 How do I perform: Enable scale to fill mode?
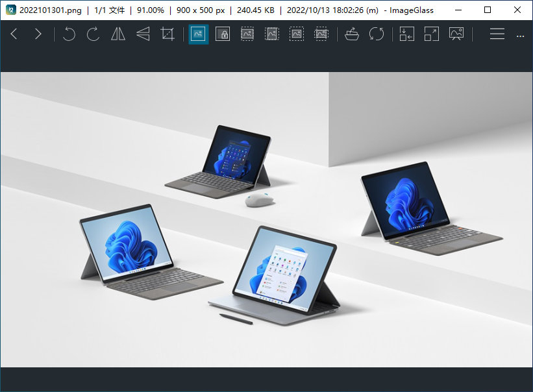point(321,34)
